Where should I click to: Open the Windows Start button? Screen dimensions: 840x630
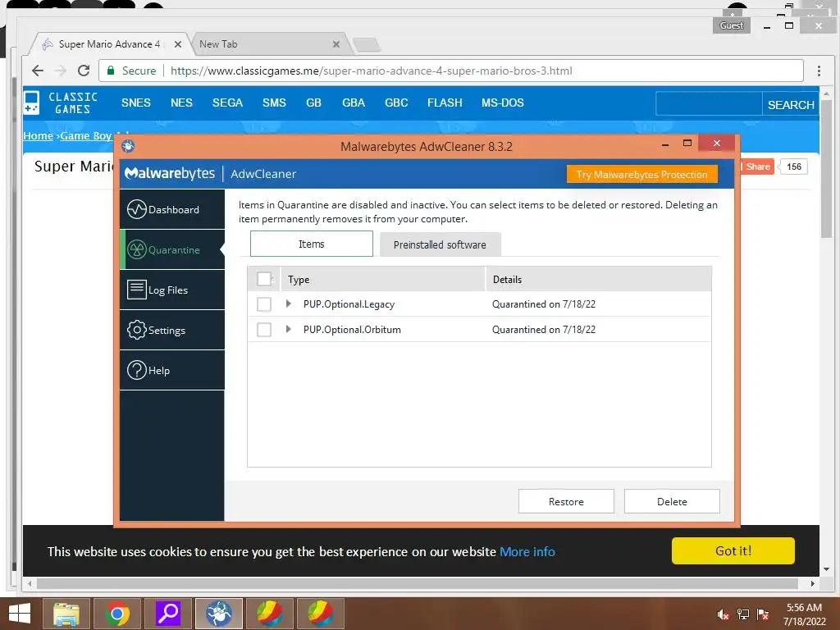pyautogui.click(x=20, y=614)
